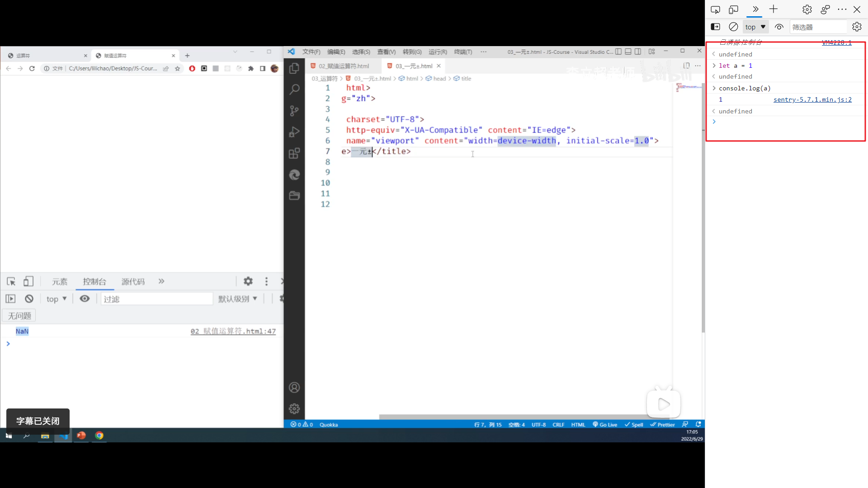868x488 pixels.
Task: Click the 默认级别 dropdown in console
Action: coord(237,299)
